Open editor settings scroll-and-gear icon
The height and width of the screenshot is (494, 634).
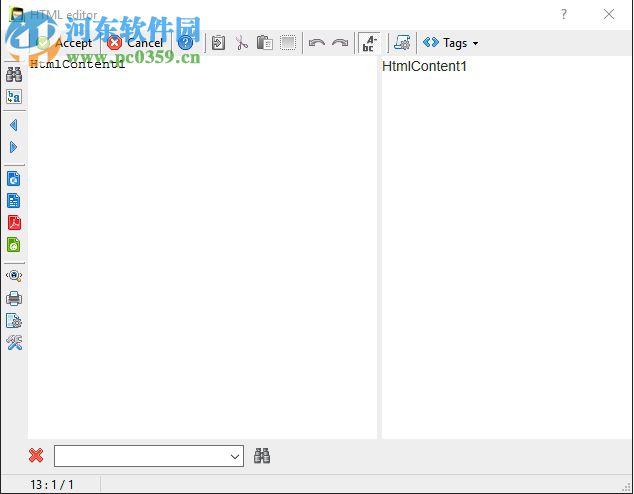402,43
